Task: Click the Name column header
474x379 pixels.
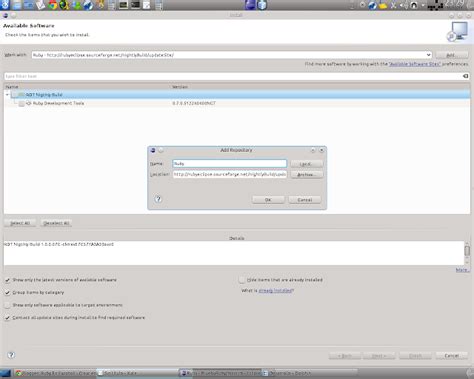Action: pos(87,87)
